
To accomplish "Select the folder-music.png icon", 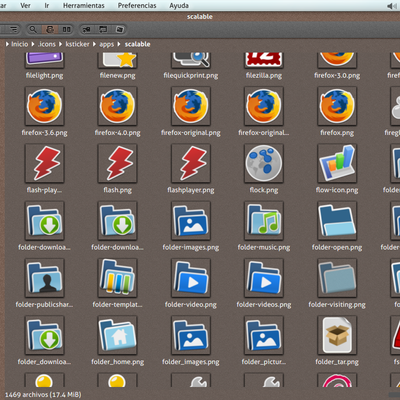I will tap(264, 221).
